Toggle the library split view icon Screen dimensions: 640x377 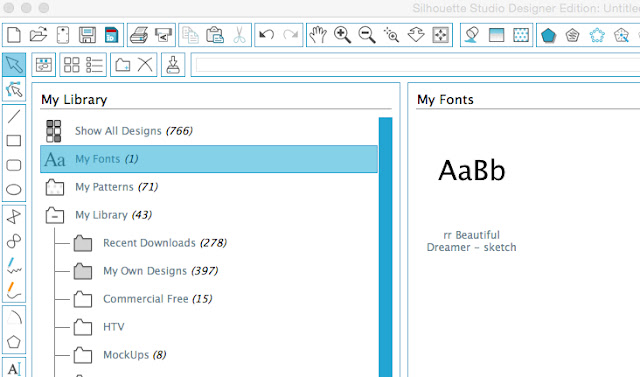[44, 64]
